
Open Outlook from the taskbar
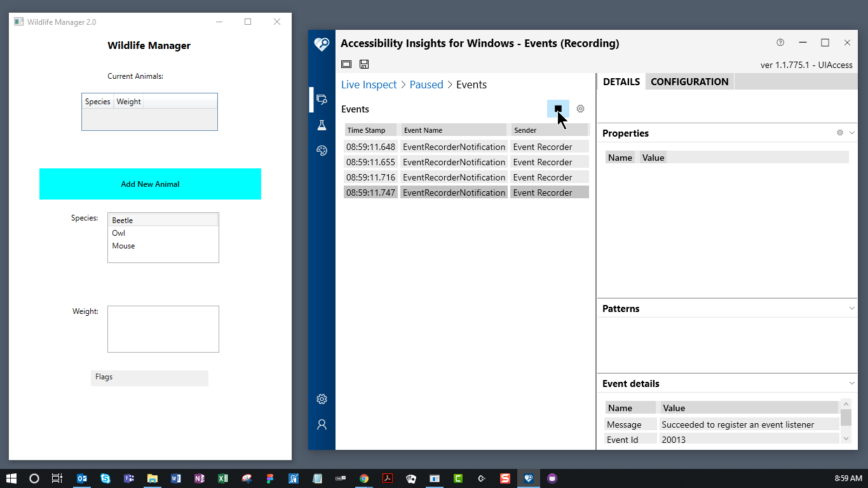click(x=83, y=478)
